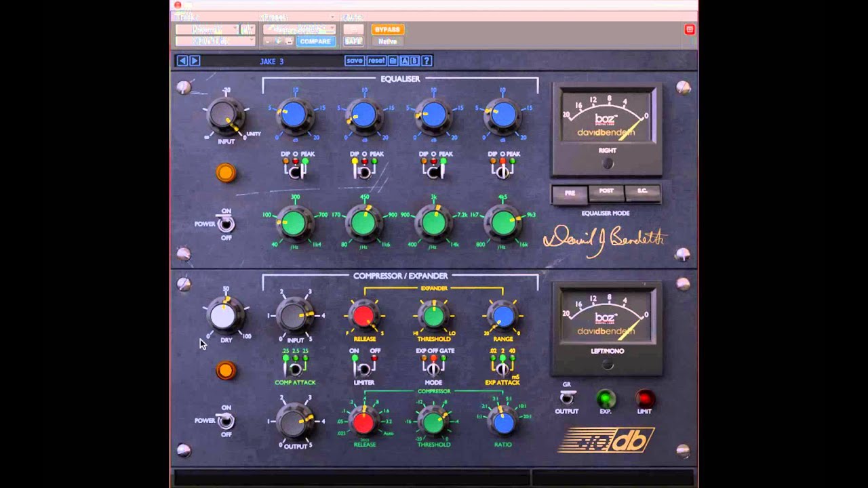Flip the COMP ATTACK switch

click(x=295, y=369)
